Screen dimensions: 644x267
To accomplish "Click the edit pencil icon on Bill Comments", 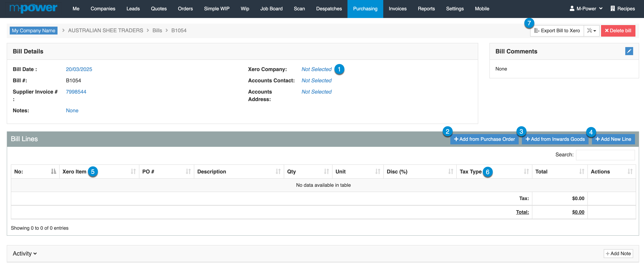I will 629,51.
